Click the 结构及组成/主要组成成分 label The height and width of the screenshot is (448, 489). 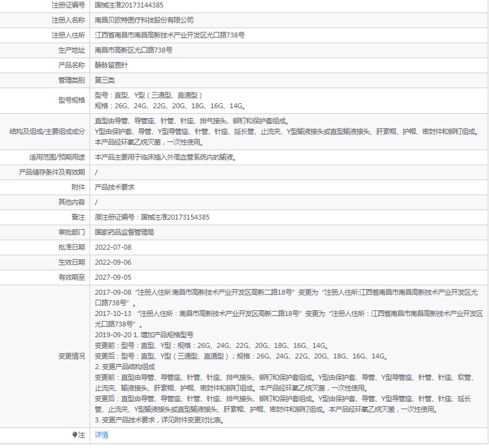point(47,131)
